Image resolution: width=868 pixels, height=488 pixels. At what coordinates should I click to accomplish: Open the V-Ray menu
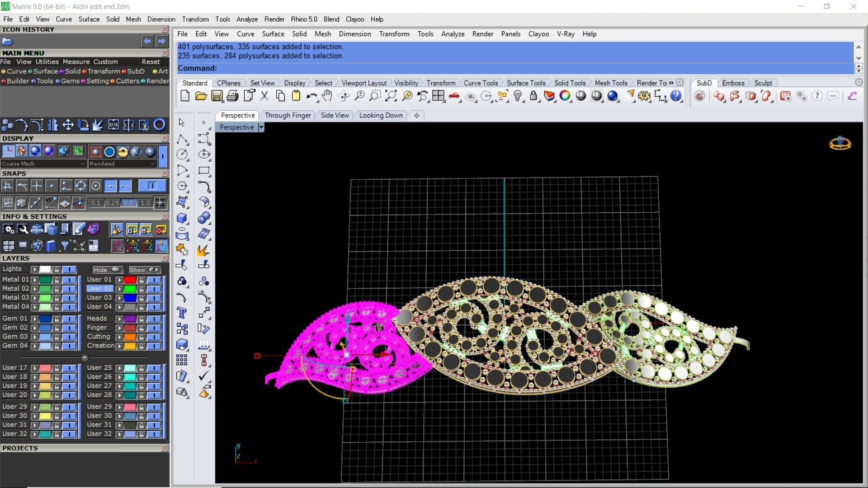(566, 34)
